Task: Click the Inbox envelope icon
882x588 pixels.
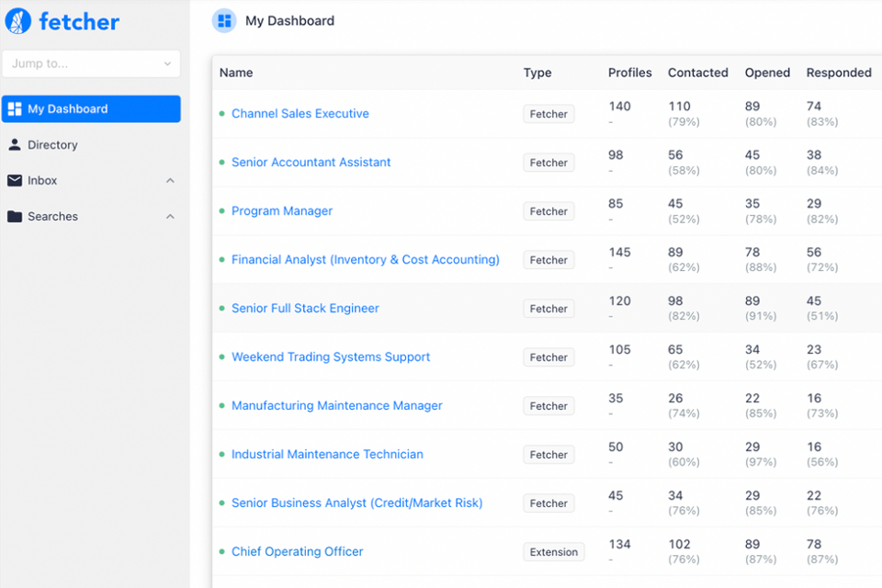Action: [15, 181]
